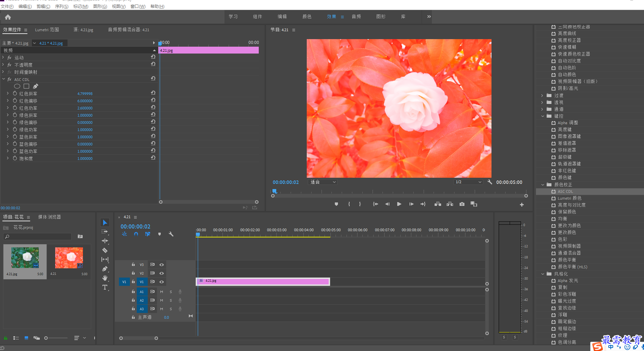This screenshot has height=351, width=644.
Task: Toggle lock on track V3
Action: [133, 265]
